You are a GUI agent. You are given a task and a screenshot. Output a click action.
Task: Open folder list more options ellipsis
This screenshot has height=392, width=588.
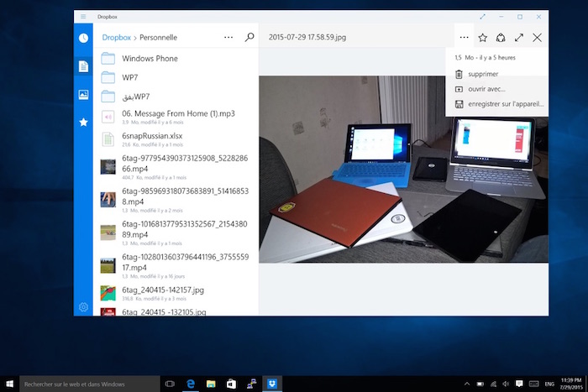pyautogui.click(x=228, y=37)
